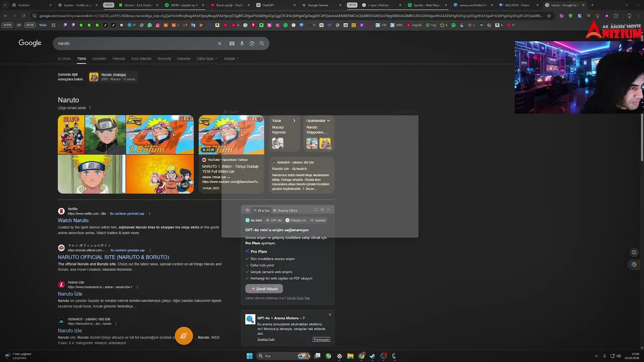Viewport: 644px width, 362px height.
Task: Select the Arama Etkini tab in Monica
Action: (285, 210)
